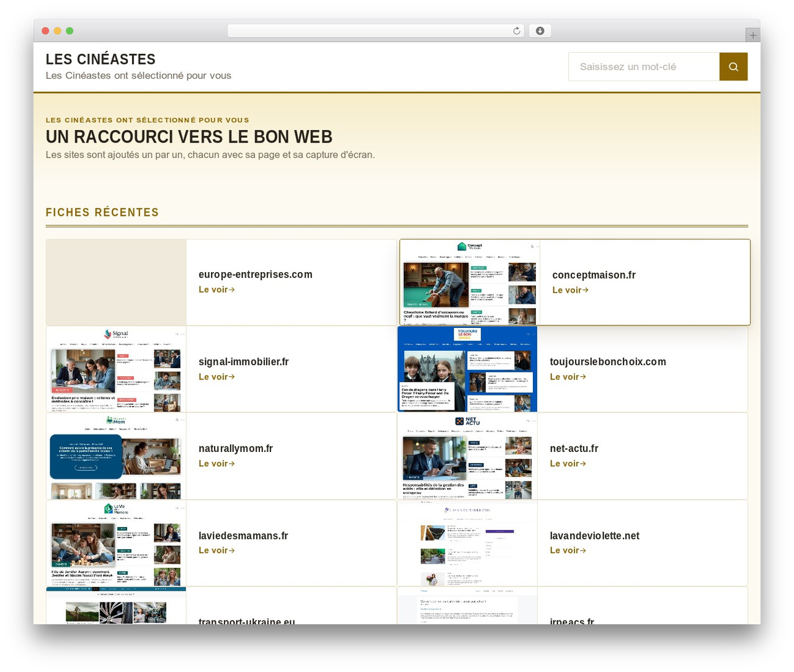The height and width of the screenshot is (672, 794).
Task: Click 'Le voir' under conceptmaison.fr
Action: click(x=570, y=290)
